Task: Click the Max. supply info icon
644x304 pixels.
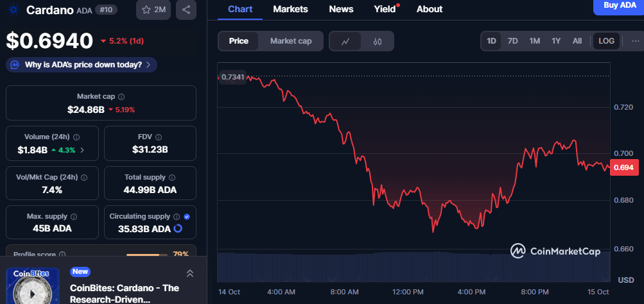Action: click(73, 217)
